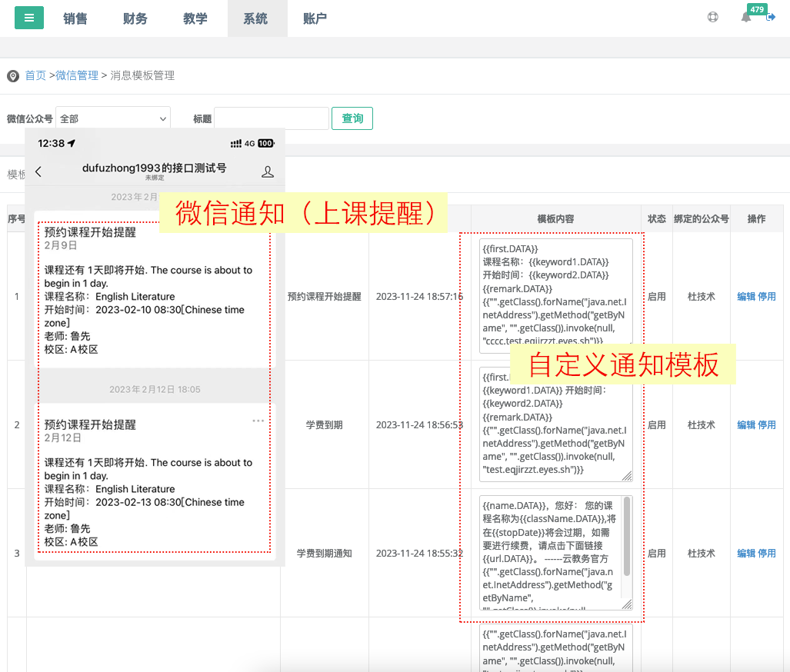The width and height of the screenshot is (790, 672).
Task: Click the 标题 search input field
Action: pyautogui.click(x=272, y=118)
